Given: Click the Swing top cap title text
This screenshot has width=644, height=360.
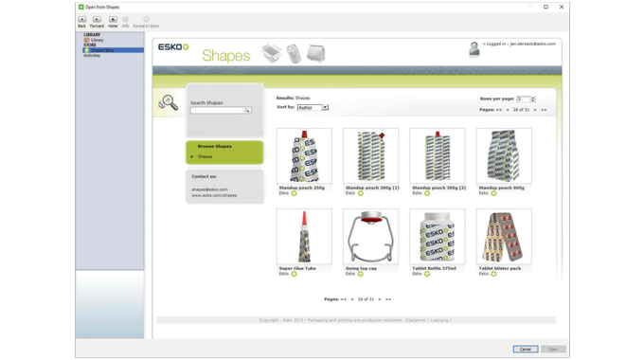Looking at the screenshot, I should click(361, 268).
